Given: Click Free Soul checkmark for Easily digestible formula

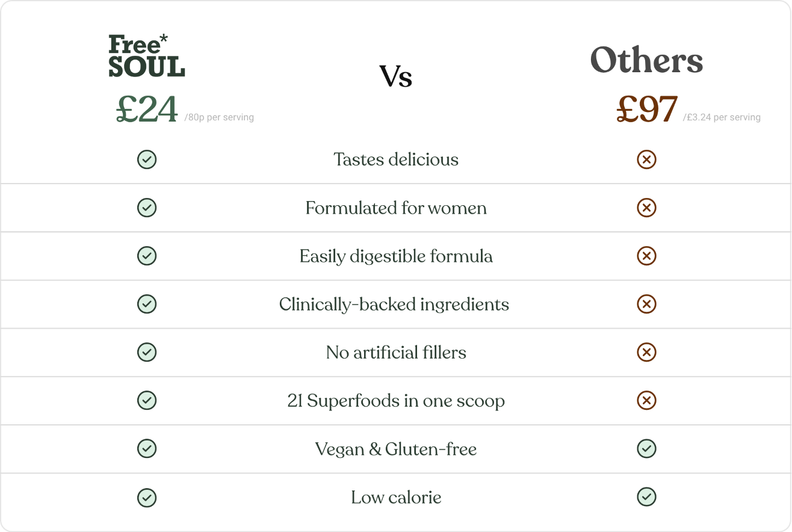Looking at the screenshot, I should click(147, 256).
